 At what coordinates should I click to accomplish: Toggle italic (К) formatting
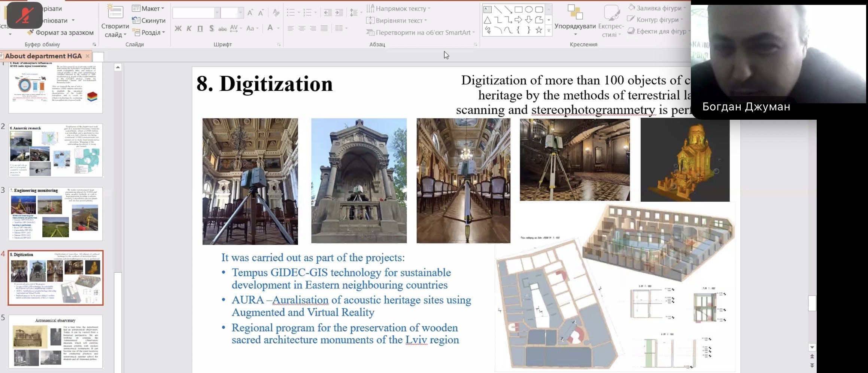pos(189,28)
